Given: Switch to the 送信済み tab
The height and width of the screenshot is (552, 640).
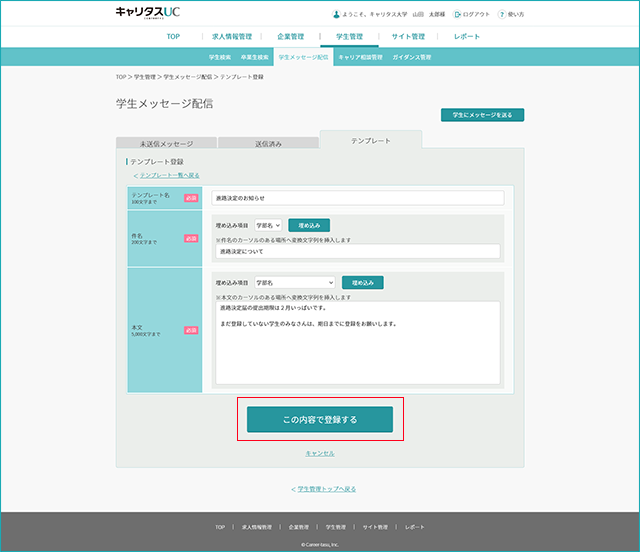Looking at the screenshot, I should click(x=268, y=143).
